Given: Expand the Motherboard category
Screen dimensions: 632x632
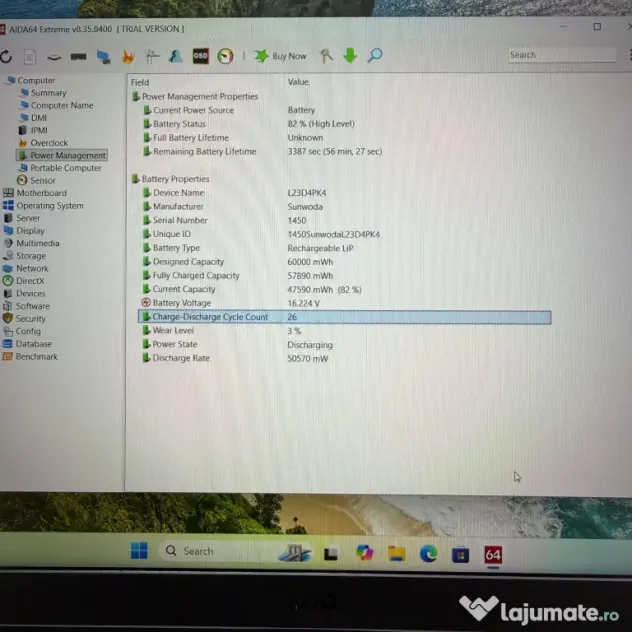Looking at the screenshot, I should 35,193.
